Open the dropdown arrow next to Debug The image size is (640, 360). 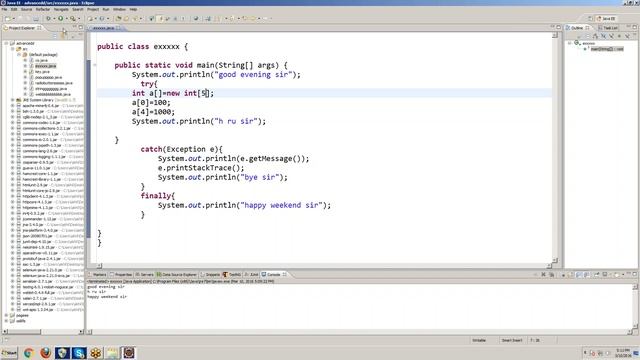click(54, 18)
